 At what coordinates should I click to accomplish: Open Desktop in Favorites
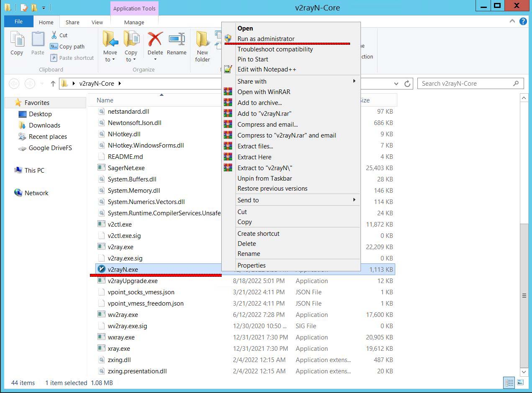(40, 114)
